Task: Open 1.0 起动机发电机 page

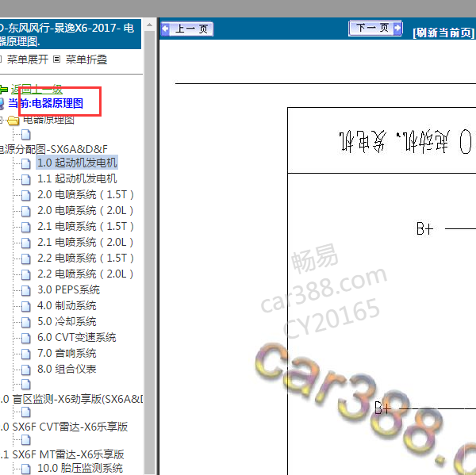Action: [77, 163]
